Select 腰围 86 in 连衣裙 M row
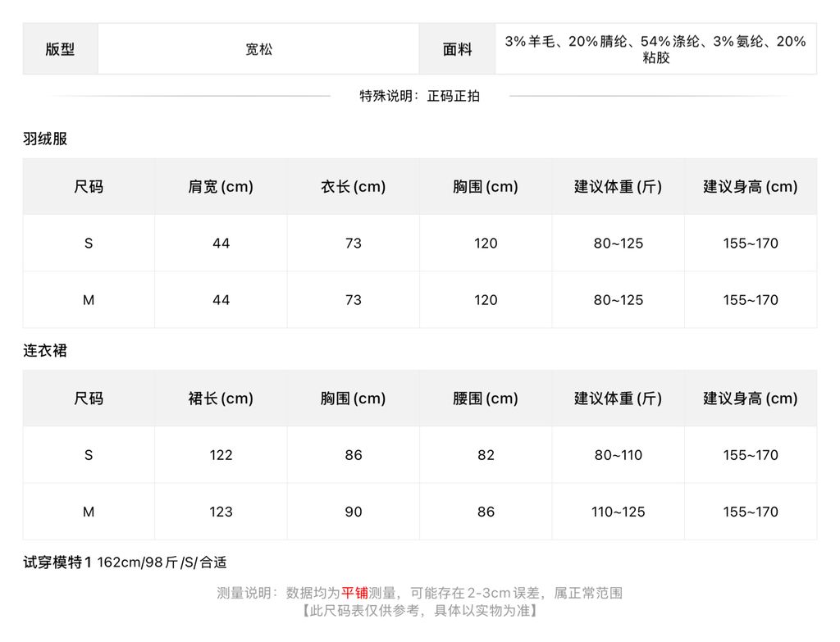Image resolution: width=840 pixels, height=642 pixels. tap(486, 512)
